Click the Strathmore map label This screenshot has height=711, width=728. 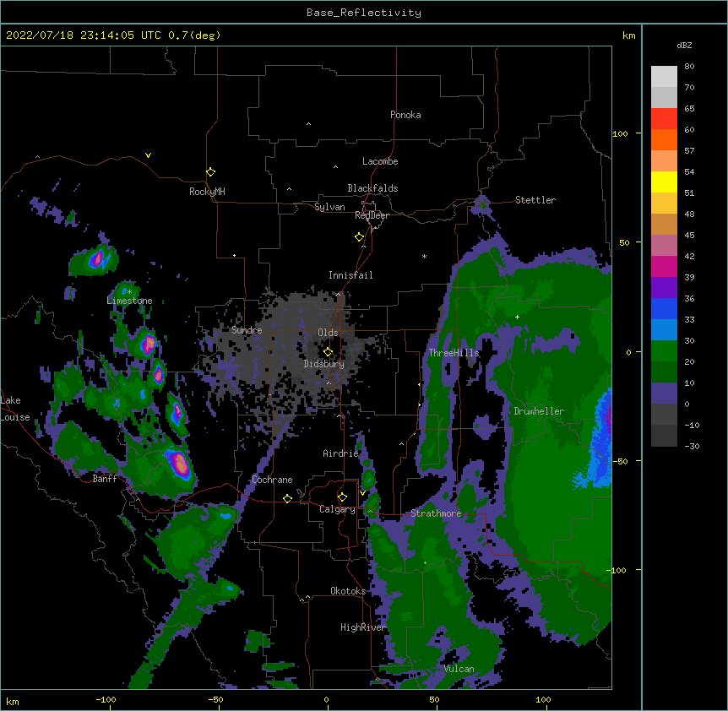click(x=436, y=513)
